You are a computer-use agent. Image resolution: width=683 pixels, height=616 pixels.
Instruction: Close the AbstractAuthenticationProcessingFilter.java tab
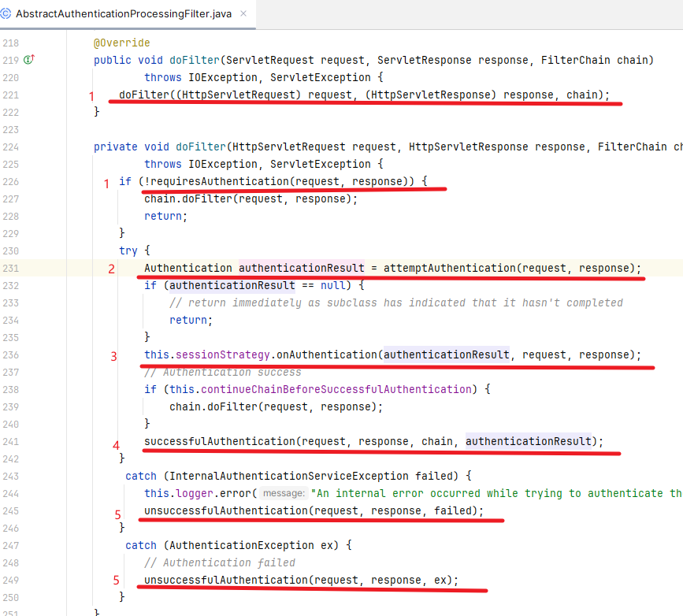[x=243, y=14]
